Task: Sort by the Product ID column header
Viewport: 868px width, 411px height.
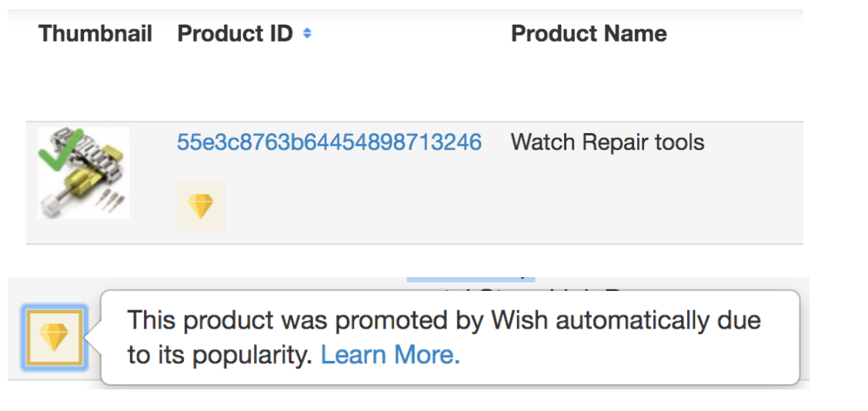Action: pyautogui.click(x=235, y=34)
